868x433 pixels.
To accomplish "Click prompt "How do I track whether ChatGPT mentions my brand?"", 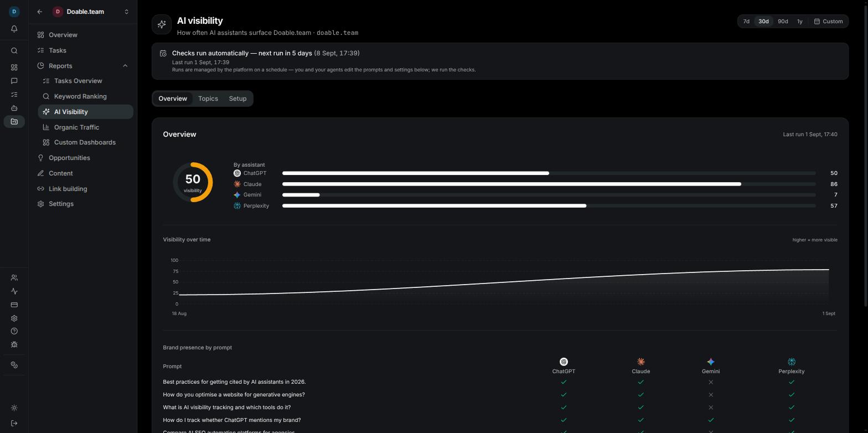I will pos(232,420).
